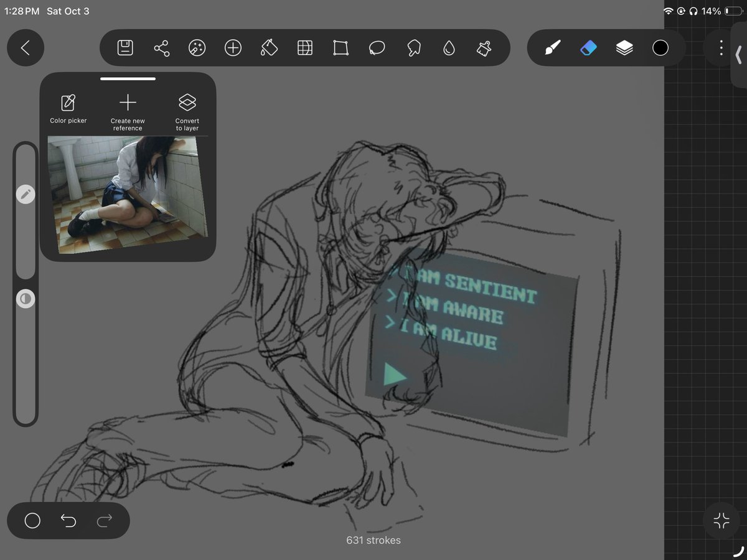Redo the stroke
The width and height of the screenshot is (747, 560).
coord(105,521)
